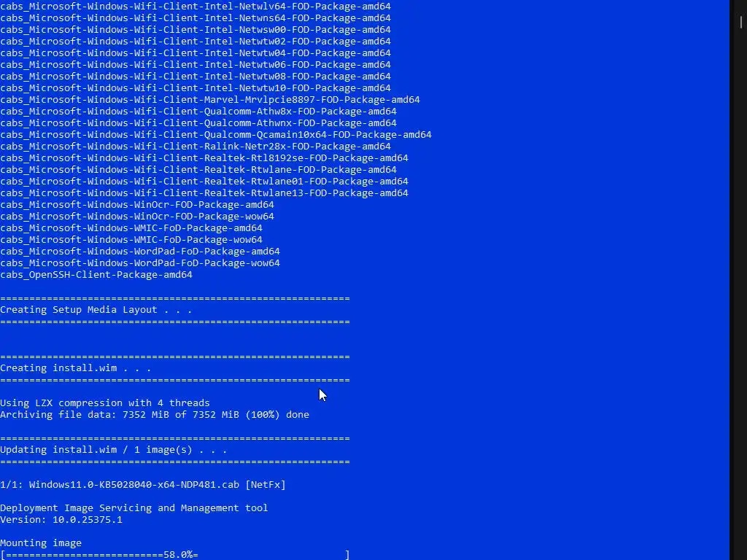Click the text 'Creating install.wim . . .'

75,368
